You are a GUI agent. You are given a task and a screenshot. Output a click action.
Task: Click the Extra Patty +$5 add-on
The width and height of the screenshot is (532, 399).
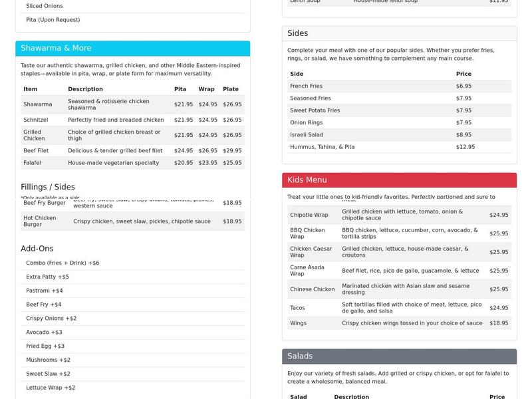132,277
